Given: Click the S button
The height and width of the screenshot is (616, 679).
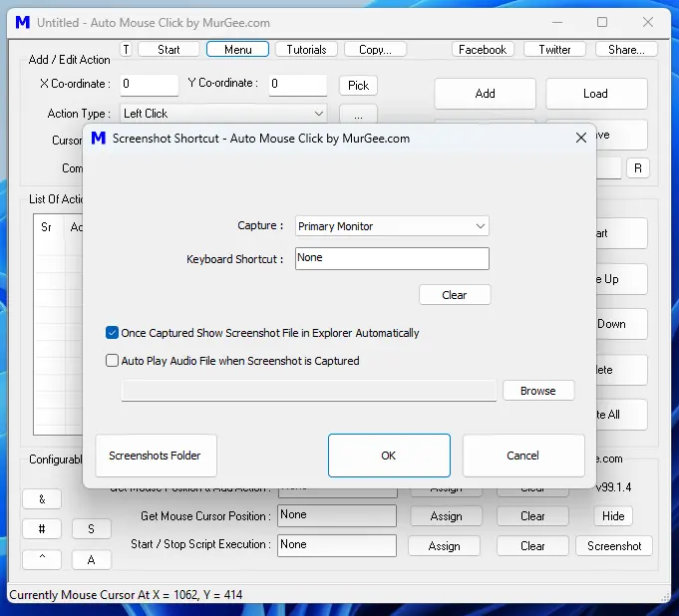Looking at the screenshot, I should coord(92,528).
